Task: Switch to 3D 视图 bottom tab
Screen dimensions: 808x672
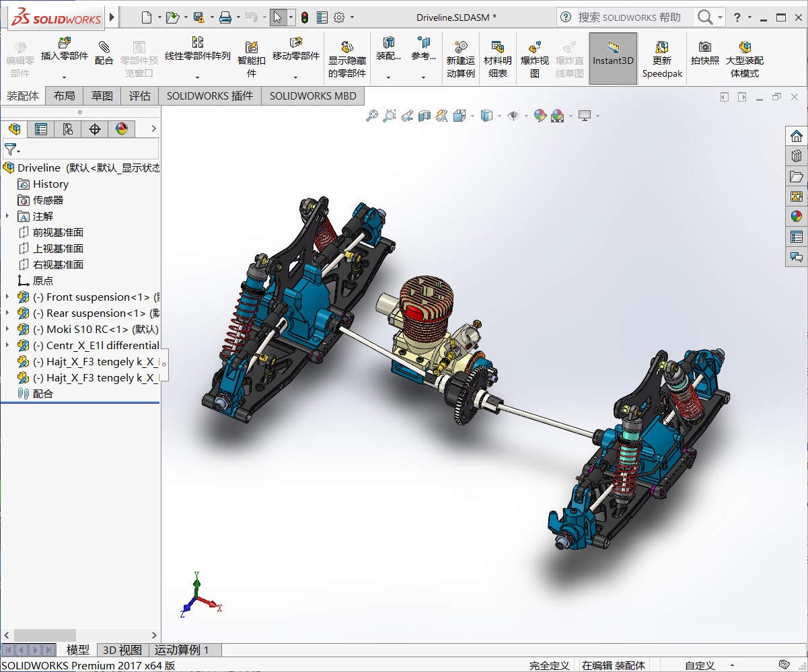Action: tap(122, 650)
